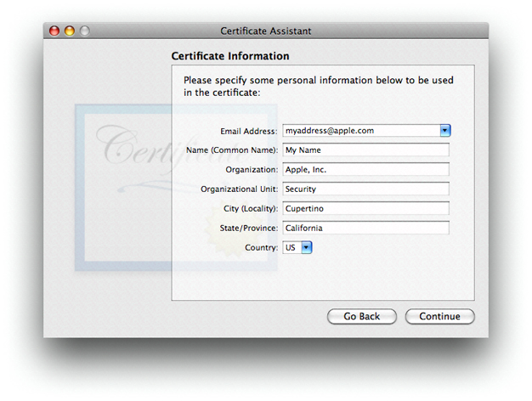Open the Email Address dropdown arrow
Screen dimensions: 532x401
pyautogui.click(x=445, y=131)
